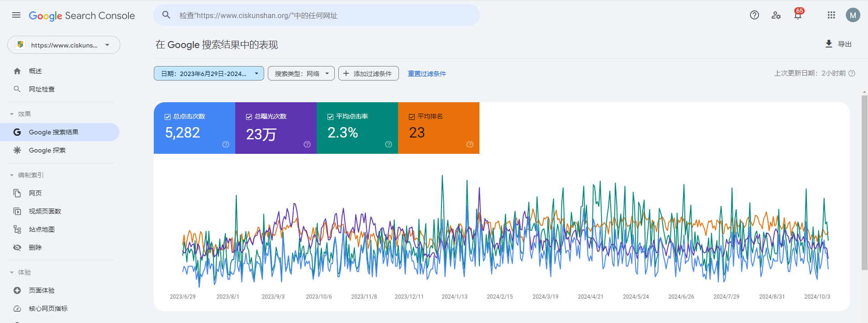The image size is (868, 323).
Task: Open the hamburger main menu
Action: (16, 15)
